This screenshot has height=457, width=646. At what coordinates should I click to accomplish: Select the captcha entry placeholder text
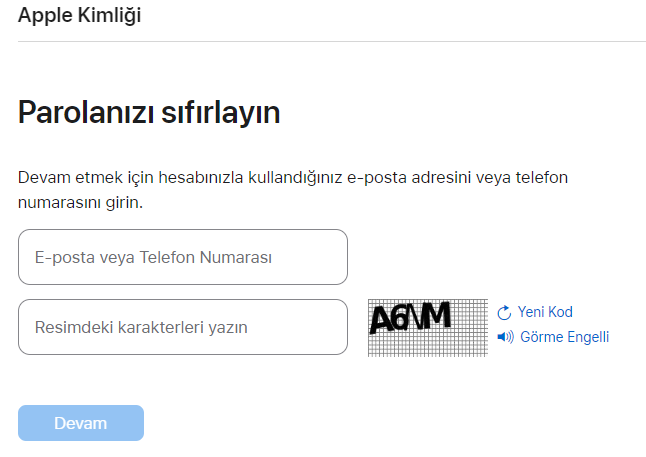(141, 327)
